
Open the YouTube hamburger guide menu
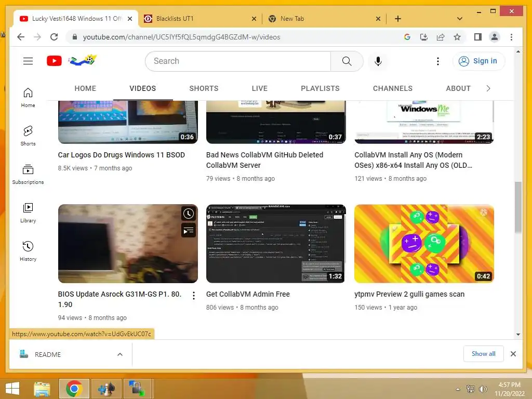pyautogui.click(x=28, y=61)
